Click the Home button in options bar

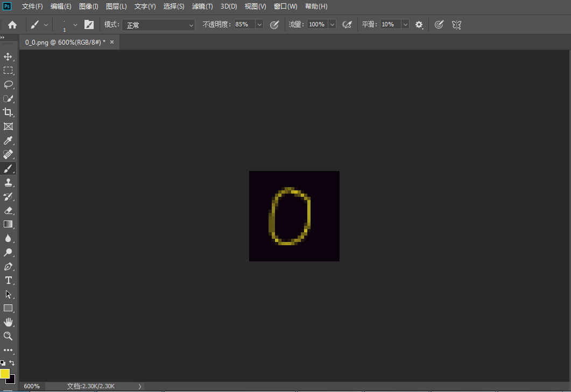point(12,25)
